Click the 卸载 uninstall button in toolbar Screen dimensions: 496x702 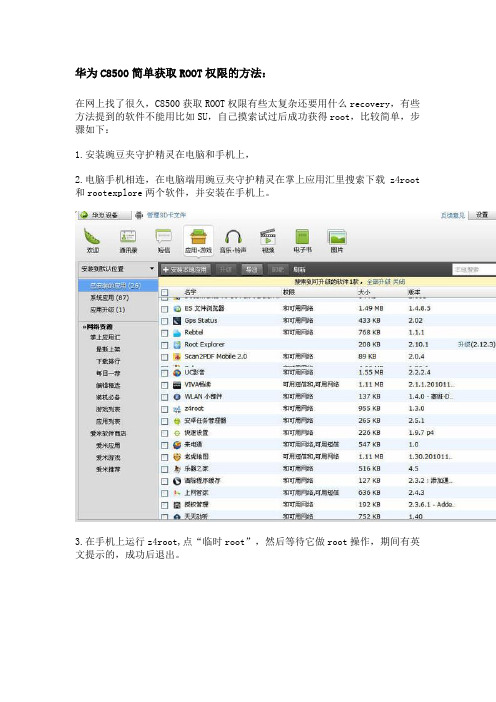tap(278, 270)
